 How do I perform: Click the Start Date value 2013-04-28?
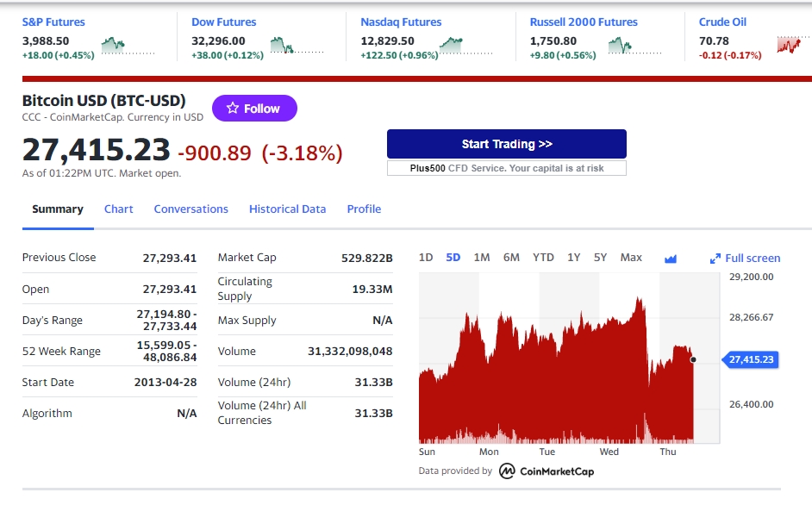(x=166, y=383)
